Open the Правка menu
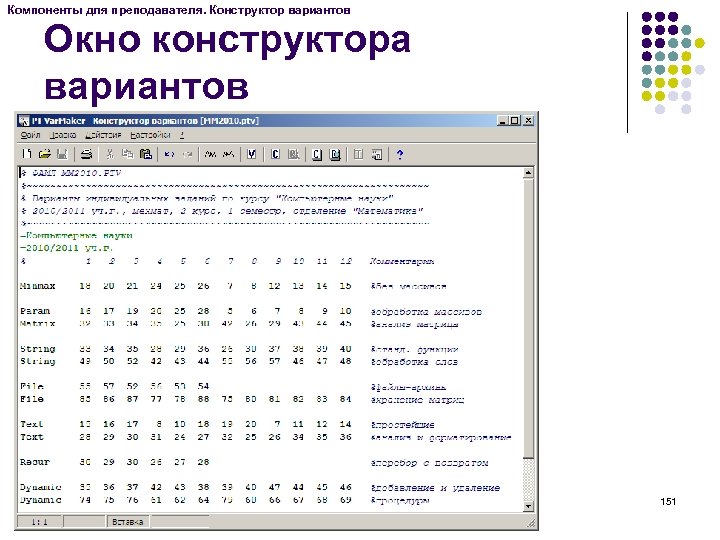 63,135
